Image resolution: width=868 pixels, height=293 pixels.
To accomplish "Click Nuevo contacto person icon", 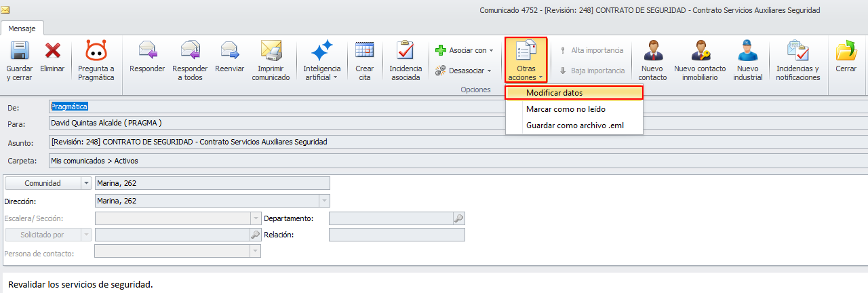I will [x=652, y=52].
